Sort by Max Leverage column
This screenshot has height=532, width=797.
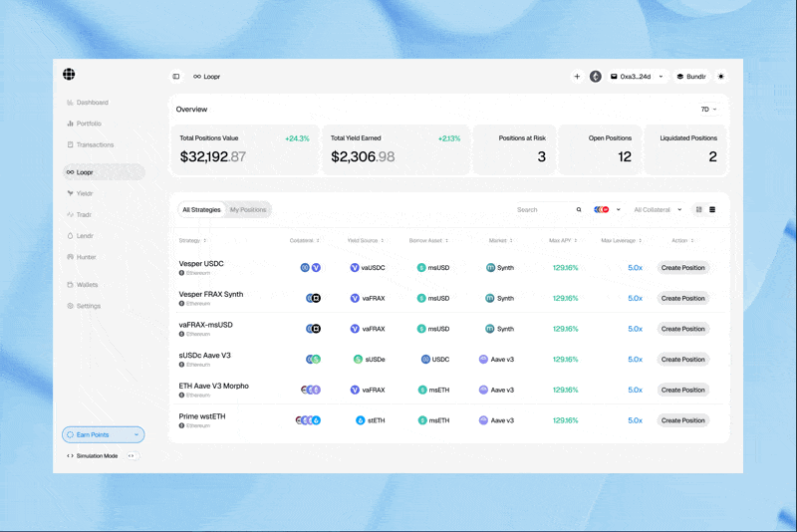pos(621,240)
